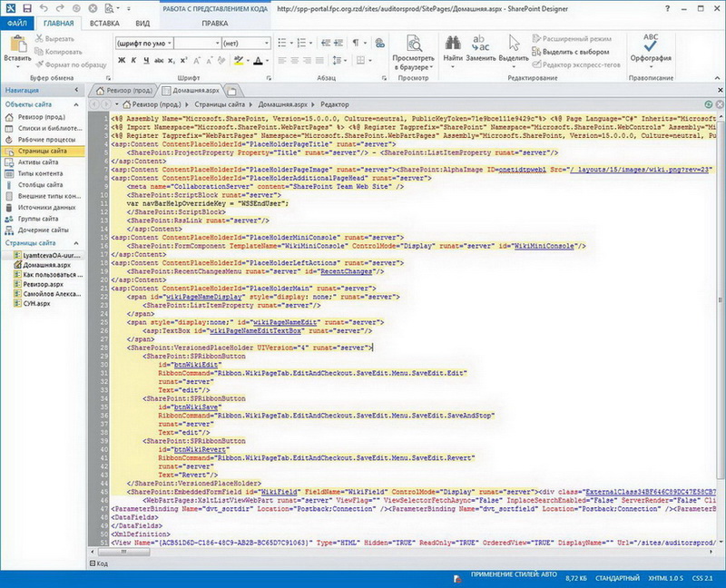Click the new tab button after Домашняя.aspx
Screen dimensions: 726x588
[232, 91]
